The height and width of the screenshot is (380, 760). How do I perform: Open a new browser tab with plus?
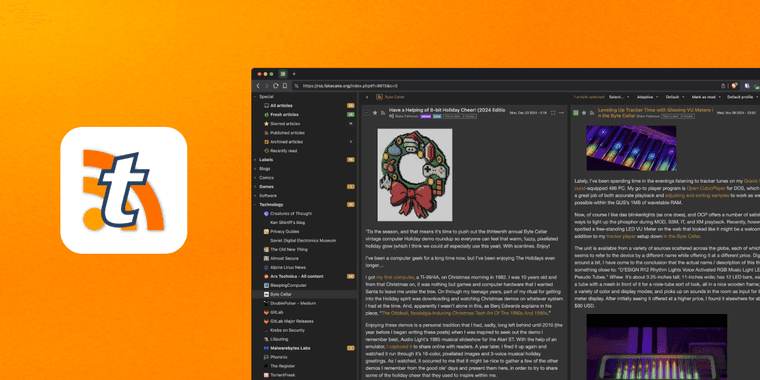pos(294,74)
